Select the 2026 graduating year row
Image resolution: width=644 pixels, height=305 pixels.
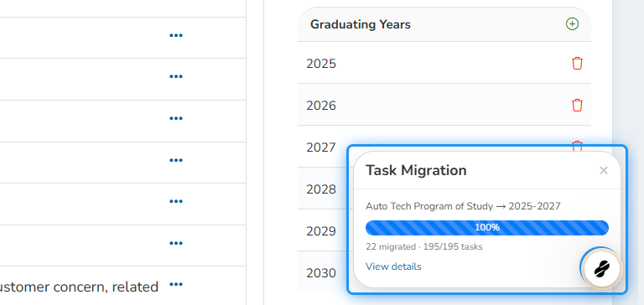click(444, 105)
